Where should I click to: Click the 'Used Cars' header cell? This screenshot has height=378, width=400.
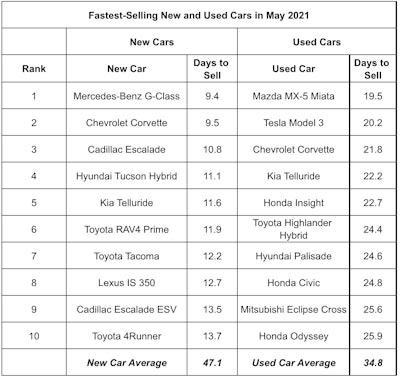317,42
